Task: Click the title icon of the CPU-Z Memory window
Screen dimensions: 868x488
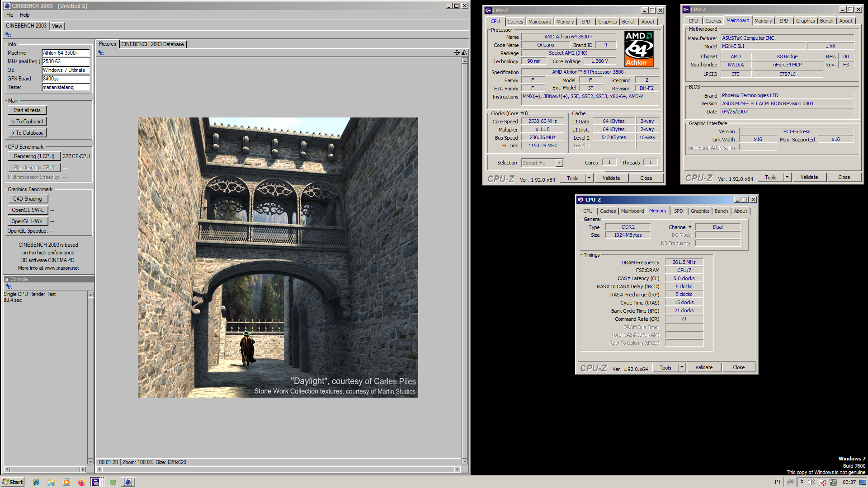Action: [581, 200]
